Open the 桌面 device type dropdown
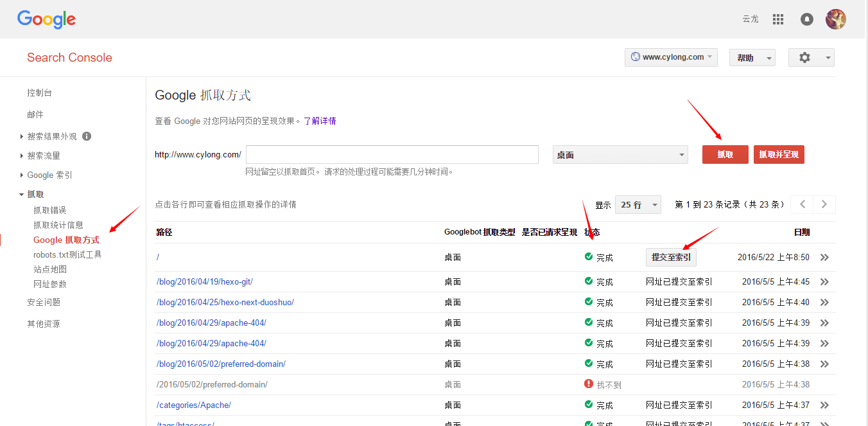Viewport: 868px width, 426px height. (x=620, y=155)
